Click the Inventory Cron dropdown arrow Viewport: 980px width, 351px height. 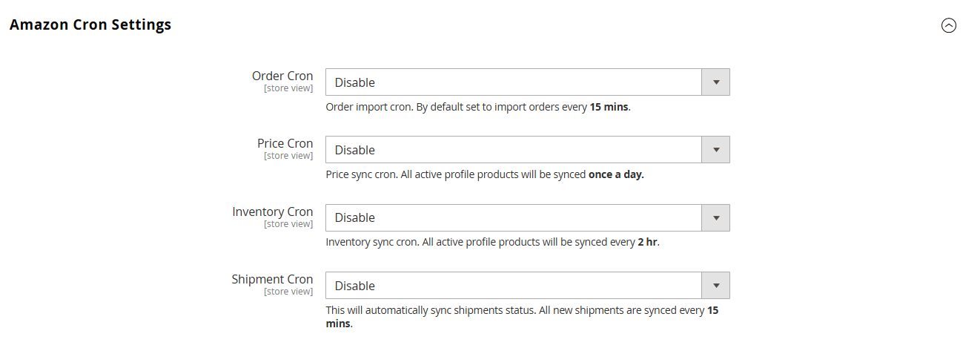click(715, 217)
